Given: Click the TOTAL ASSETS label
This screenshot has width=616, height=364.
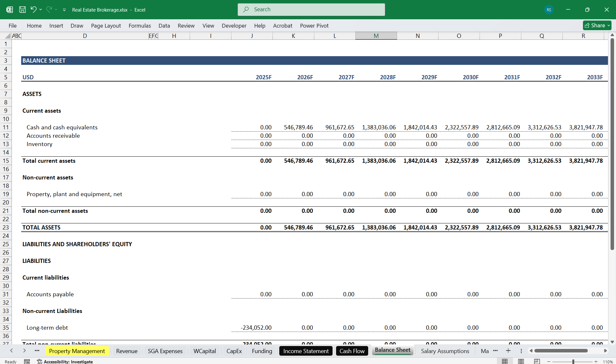Looking at the screenshot, I should 41,228.
